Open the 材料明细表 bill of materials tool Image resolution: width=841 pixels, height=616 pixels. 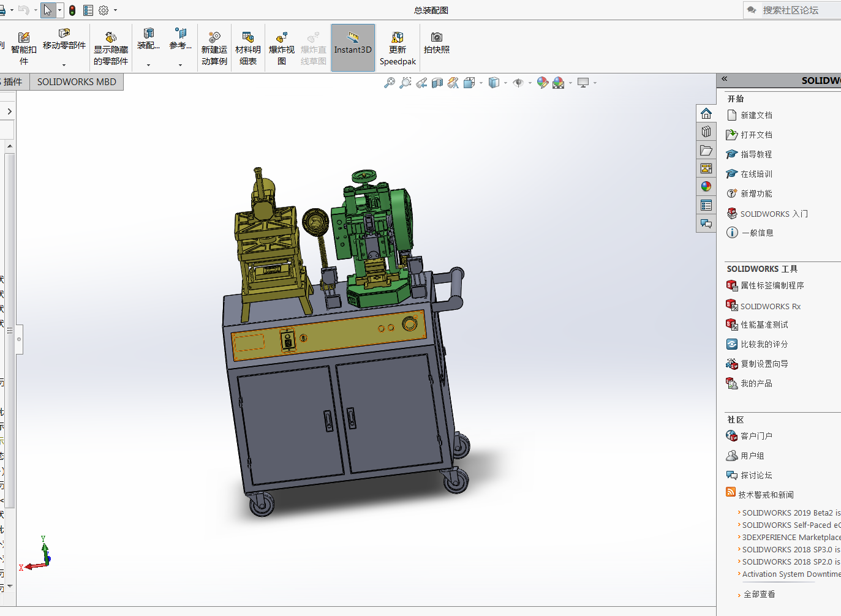point(247,49)
